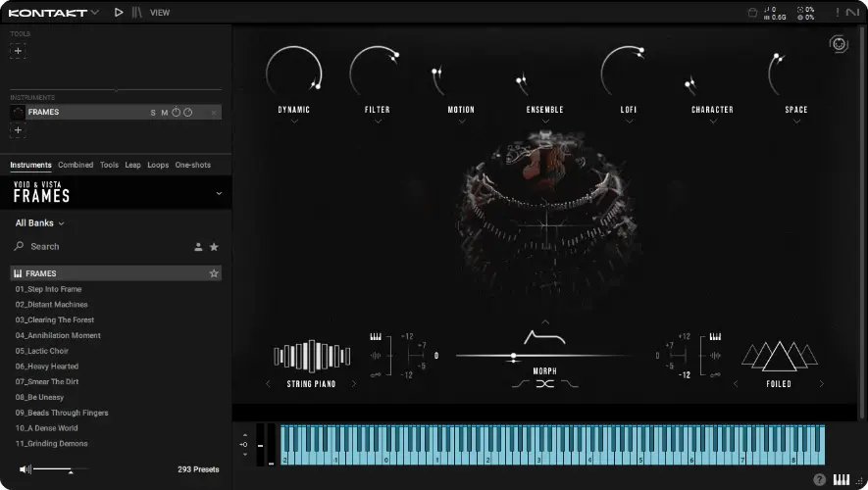Image resolution: width=868 pixels, height=490 pixels.
Task: Expand the Void & Vista Frames library chevron
Action: 219,194
